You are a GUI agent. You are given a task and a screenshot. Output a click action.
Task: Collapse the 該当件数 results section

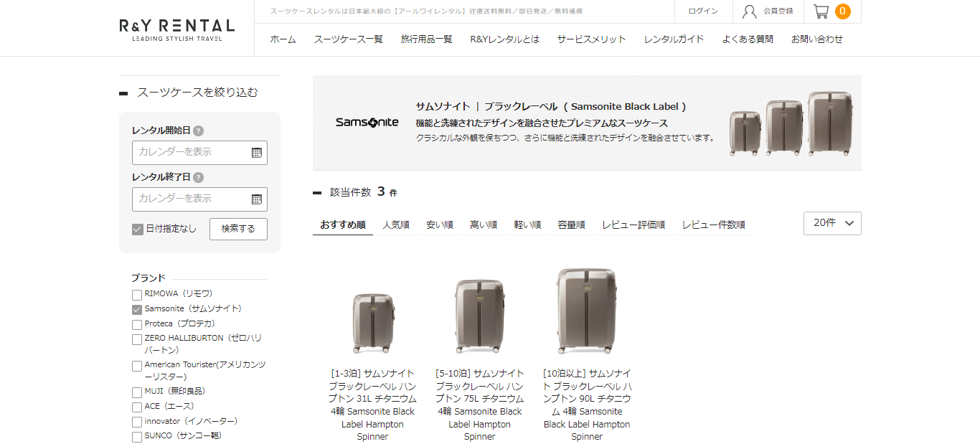(x=317, y=193)
